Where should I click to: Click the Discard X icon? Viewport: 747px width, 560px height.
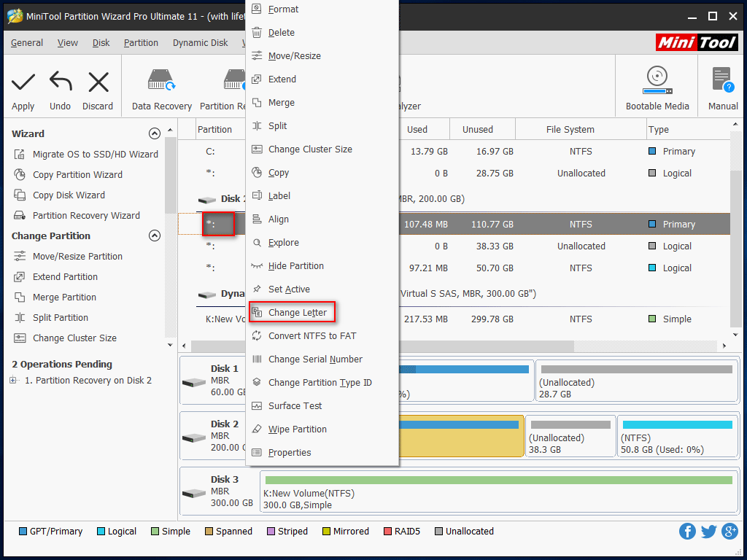(x=98, y=82)
